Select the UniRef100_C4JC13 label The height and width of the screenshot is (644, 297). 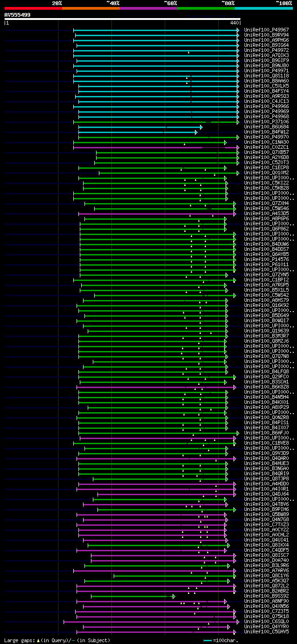click(x=266, y=101)
